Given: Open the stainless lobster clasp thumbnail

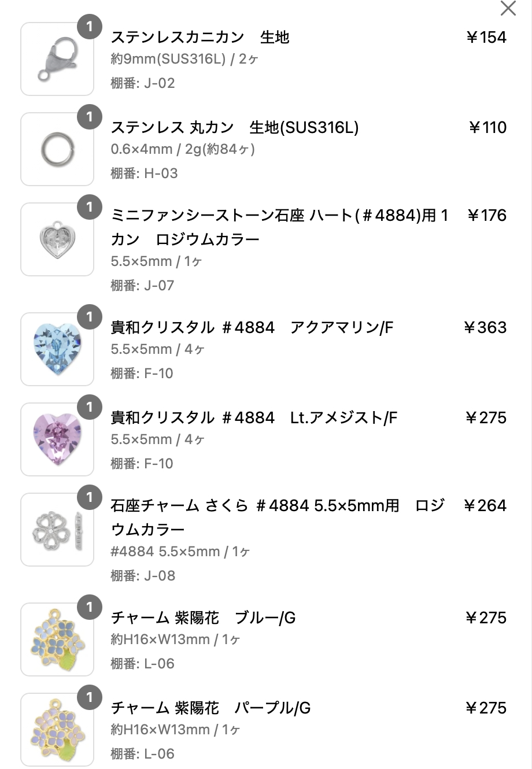Looking at the screenshot, I should [x=57, y=59].
